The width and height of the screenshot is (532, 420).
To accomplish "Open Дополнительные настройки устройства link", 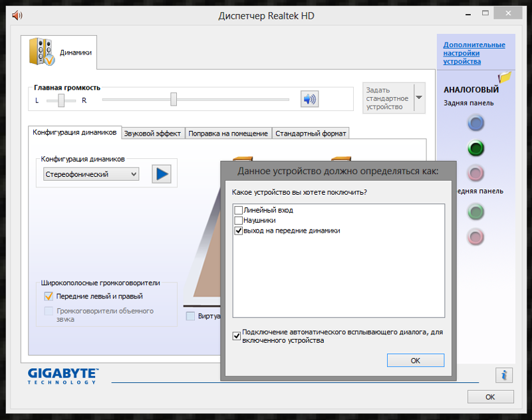I will tap(474, 53).
